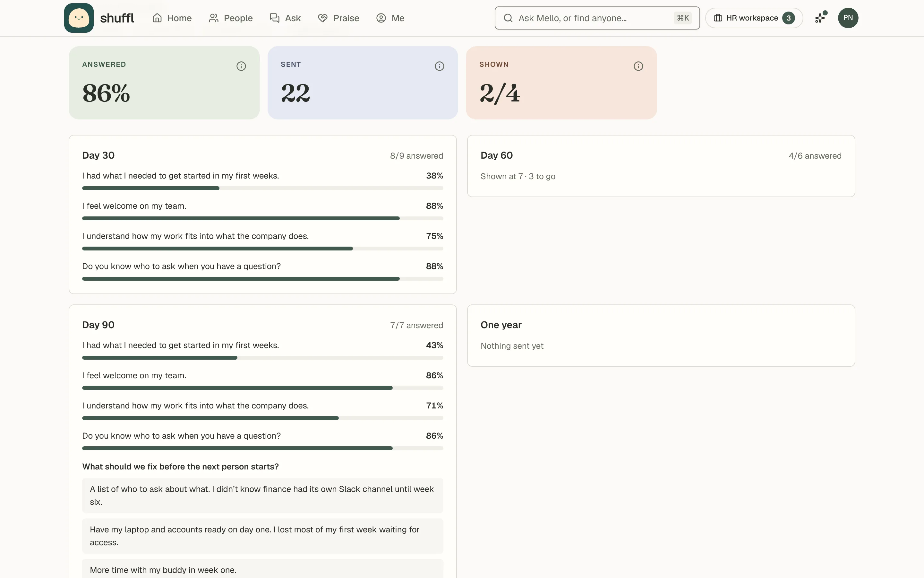This screenshot has width=924, height=578.
Task: Show info for the Answered card
Action: pos(241,66)
